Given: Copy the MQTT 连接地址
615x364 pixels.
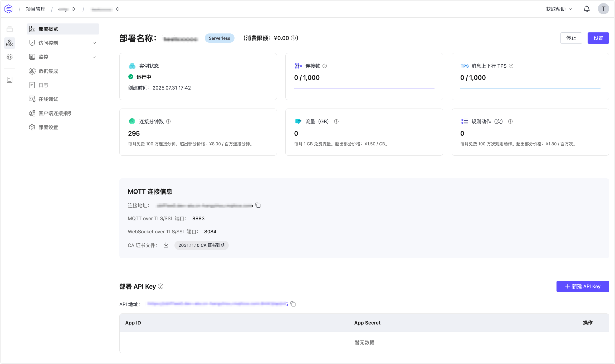Looking at the screenshot, I should [x=258, y=205].
